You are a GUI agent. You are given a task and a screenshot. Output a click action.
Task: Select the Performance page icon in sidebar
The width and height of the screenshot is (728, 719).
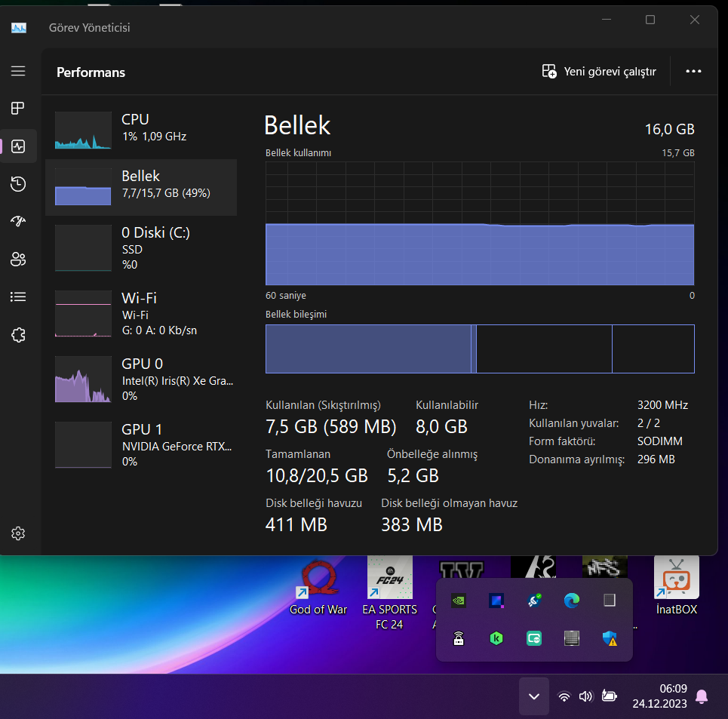point(18,146)
